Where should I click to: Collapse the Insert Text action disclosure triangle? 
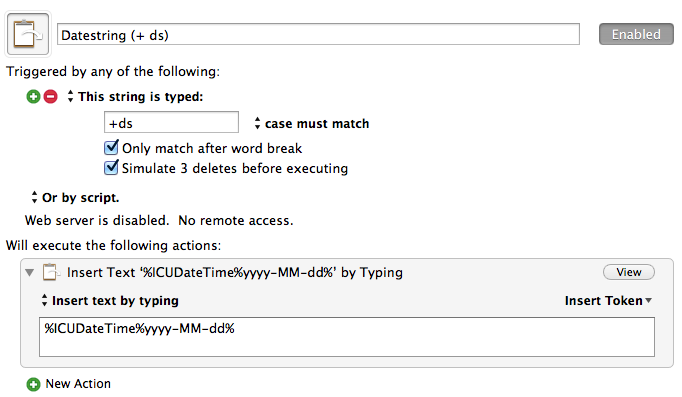pyautogui.click(x=30, y=273)
